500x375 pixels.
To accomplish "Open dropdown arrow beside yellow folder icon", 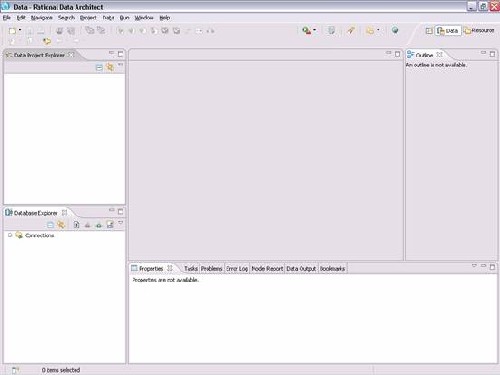I will [378, 30].
